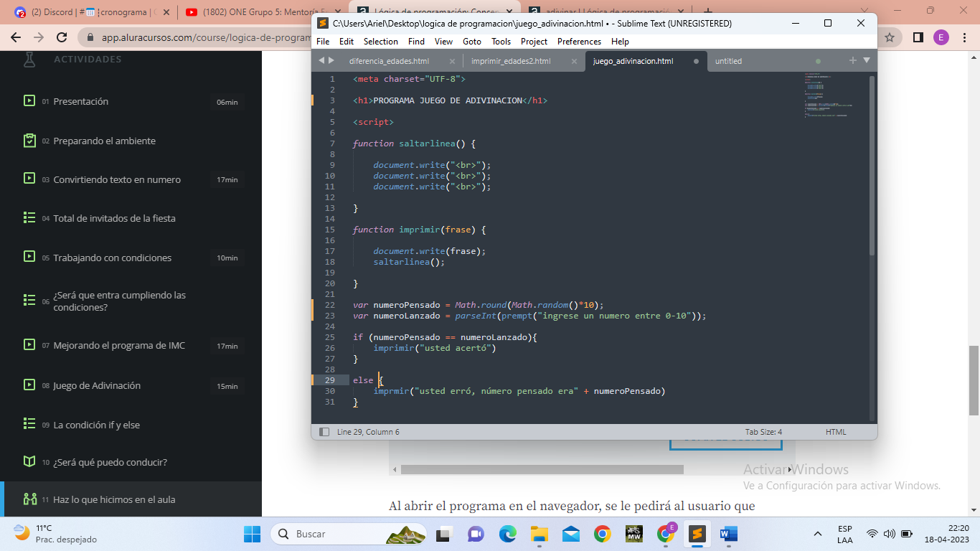Open the Preferences menu
This screenshot has width=980, height=551.
pos(579,42)
